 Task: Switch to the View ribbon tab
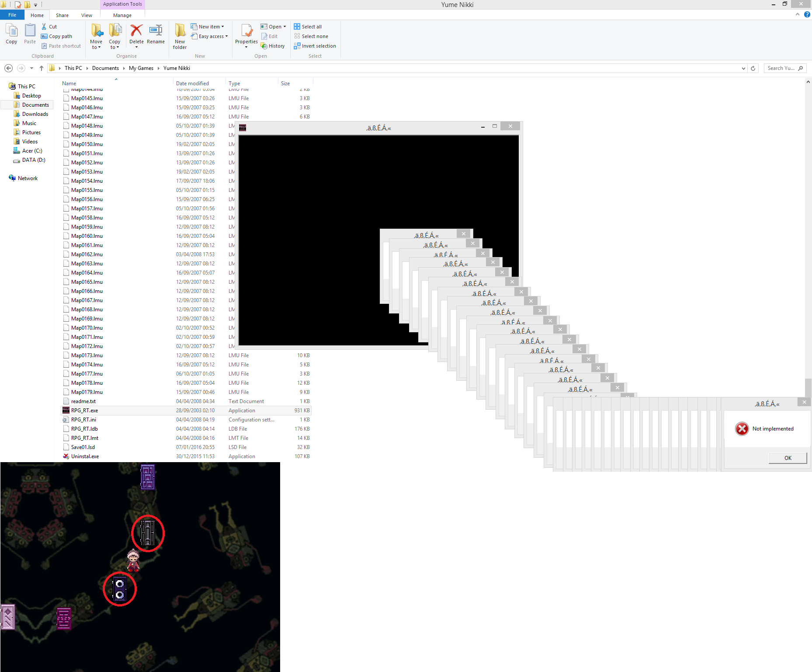click(87, 15)
